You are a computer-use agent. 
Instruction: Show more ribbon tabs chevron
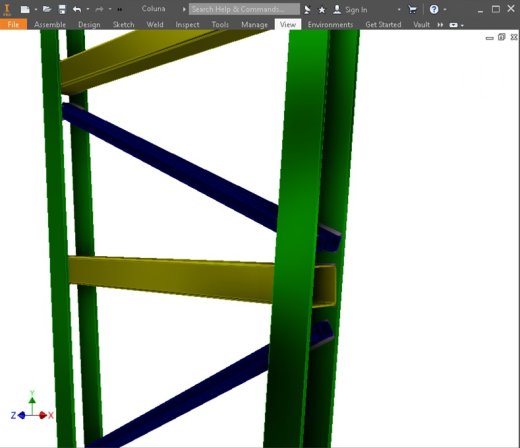click(x=440, y=25)
